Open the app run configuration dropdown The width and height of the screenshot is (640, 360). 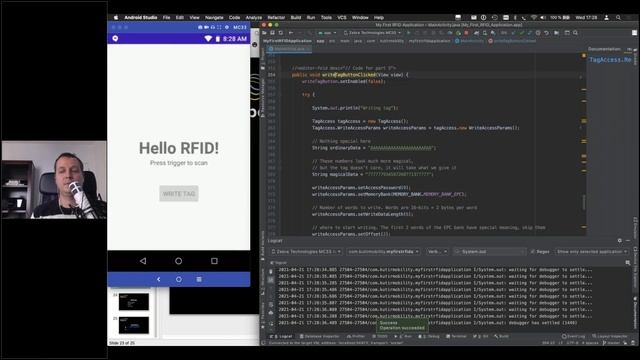pyautogui.click(x=327, y=33)
